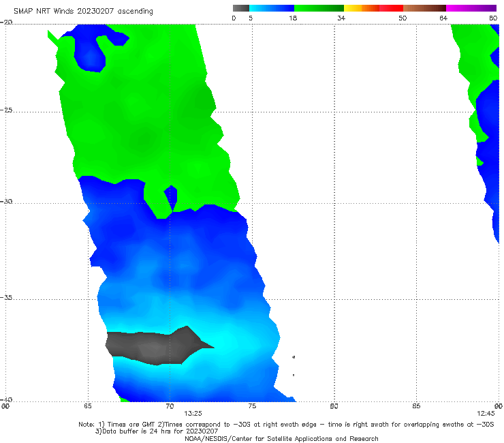Click the longitude label '80'
The image size is (504, 443).
point(334,406)
